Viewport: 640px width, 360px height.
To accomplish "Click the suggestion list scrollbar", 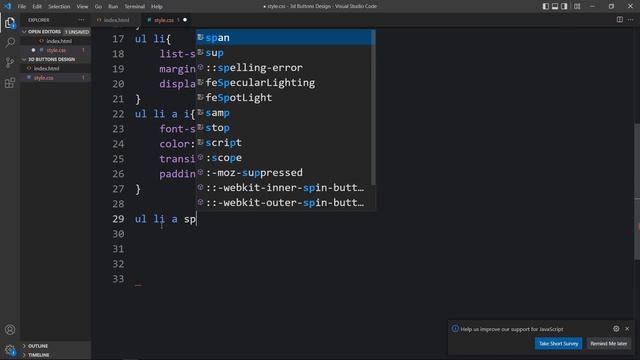I will 373,107.
